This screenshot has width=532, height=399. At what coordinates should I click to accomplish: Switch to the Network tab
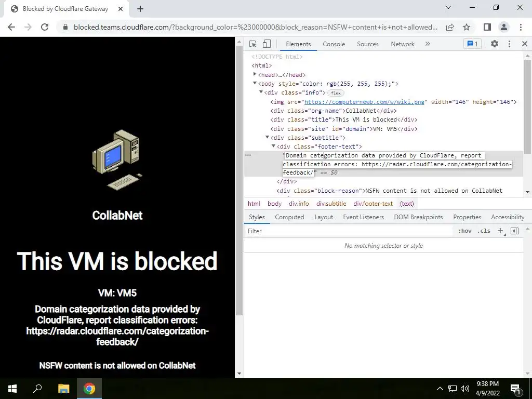(403, 44)
